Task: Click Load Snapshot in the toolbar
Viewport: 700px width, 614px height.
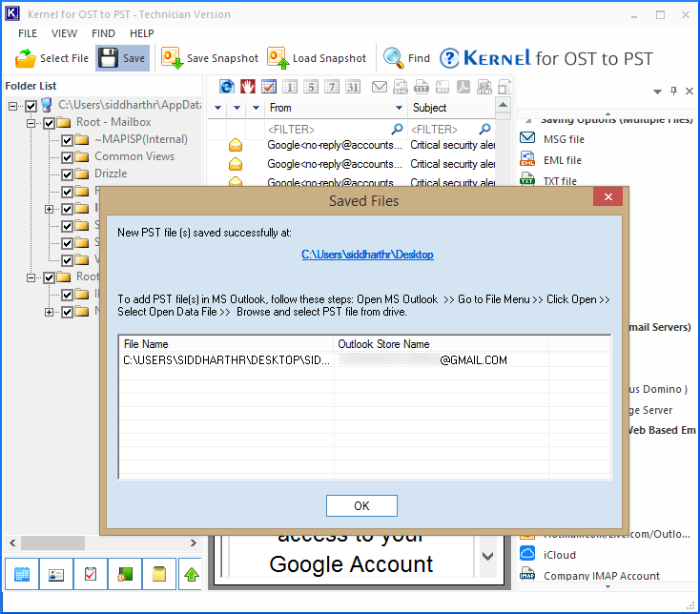Action: tap(317, 58)
